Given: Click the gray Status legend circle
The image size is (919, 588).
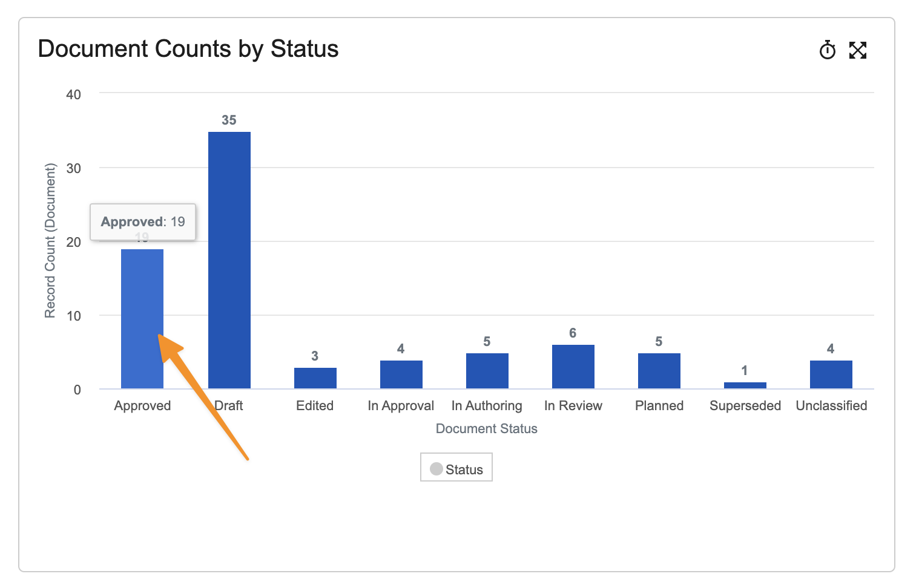Looking at the screenshot, I should pyautogui.click(x=436, y=469).
